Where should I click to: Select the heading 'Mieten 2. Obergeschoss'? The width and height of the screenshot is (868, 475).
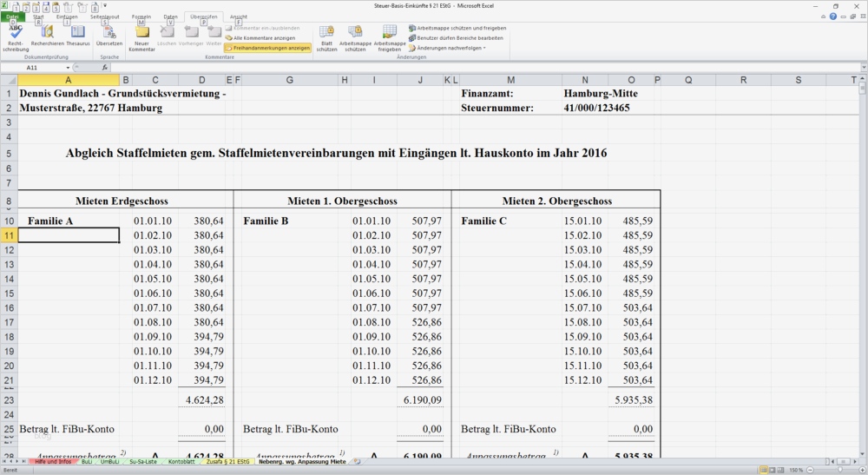(557, 201)
